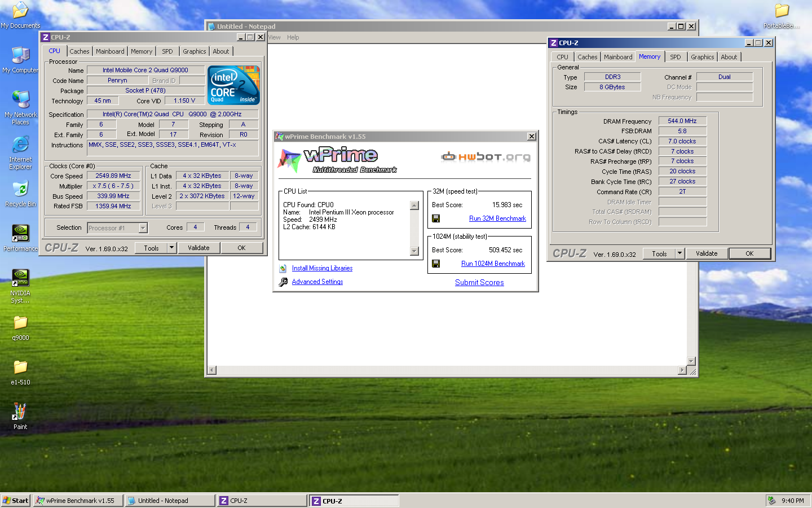Click CPU List scroll up arrow
The image size is (812, 508).
[x=414, y=205]
